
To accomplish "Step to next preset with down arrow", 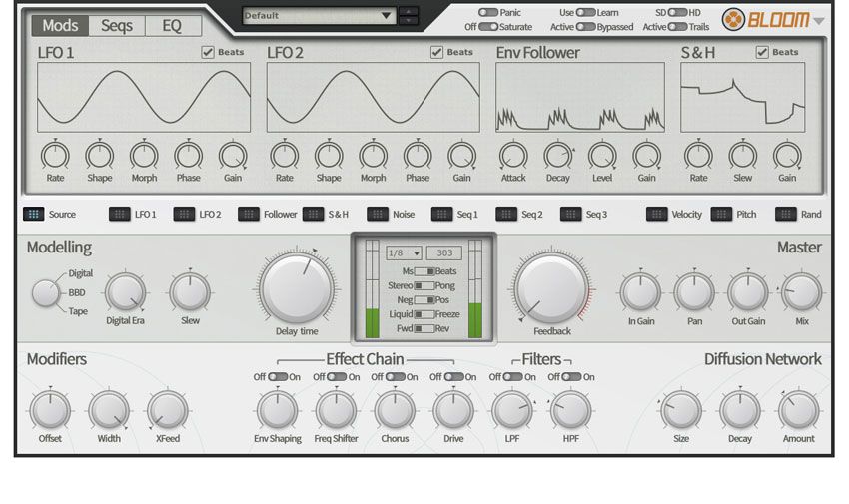I will pos(408,20).
